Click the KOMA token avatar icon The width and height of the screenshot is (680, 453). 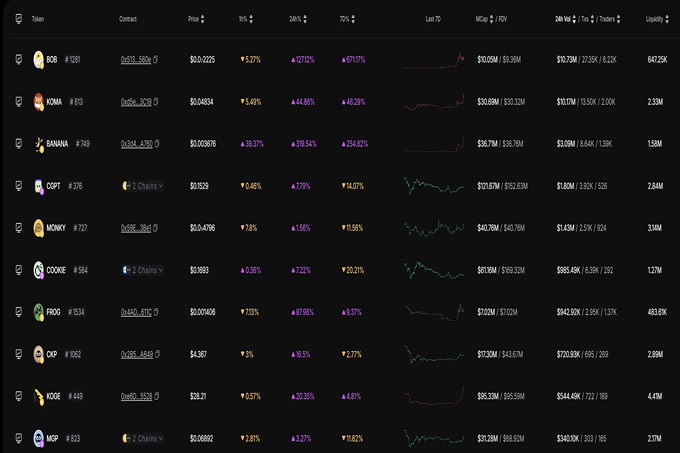click(x=38, y=102)
